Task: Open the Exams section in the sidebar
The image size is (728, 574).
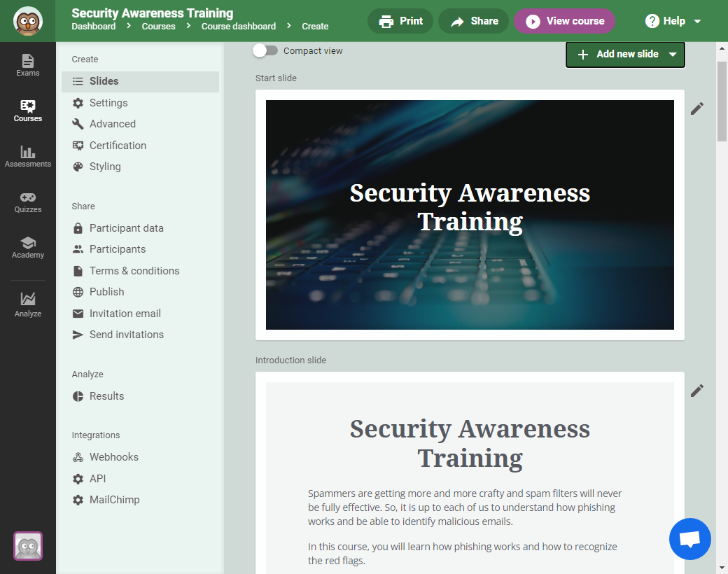Action: click(x=27, y=65)
